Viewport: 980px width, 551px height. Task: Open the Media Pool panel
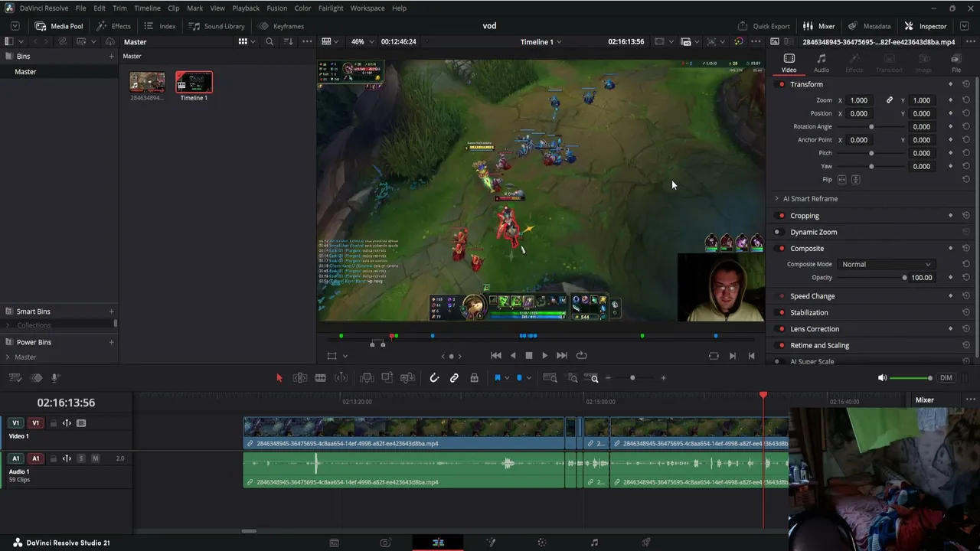pyautogui.click(x=59, y=26)
